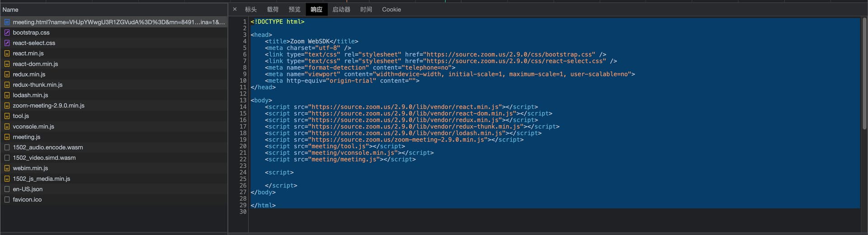Click the zoom-meeting-2.9.0.min.js src URL in code
Image resolution: width=868 pixels, height=235 pixels.
tap(398, 140)
